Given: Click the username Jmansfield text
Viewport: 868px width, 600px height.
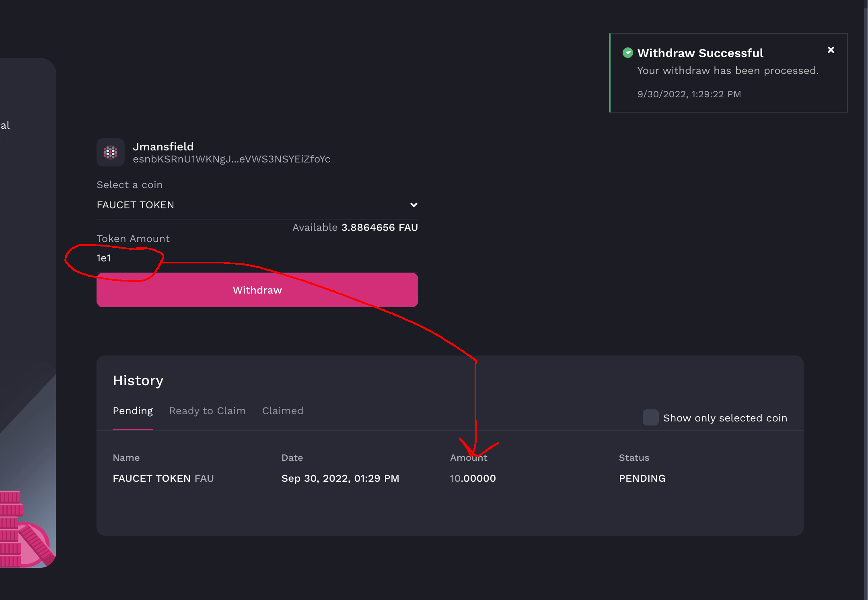Looking at the screenshot, I should (164, 146).
